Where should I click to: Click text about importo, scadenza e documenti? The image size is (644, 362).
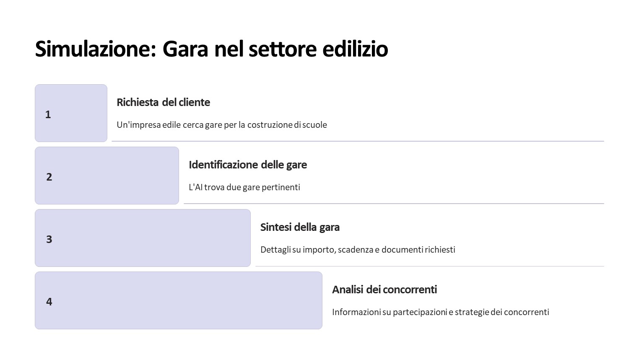point(358,250)
